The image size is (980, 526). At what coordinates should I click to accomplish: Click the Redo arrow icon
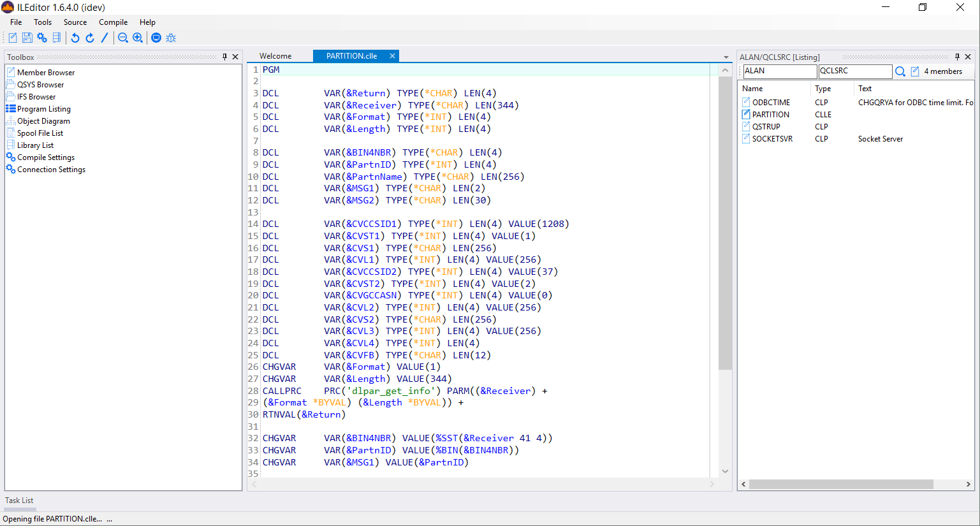pos(90,38)
